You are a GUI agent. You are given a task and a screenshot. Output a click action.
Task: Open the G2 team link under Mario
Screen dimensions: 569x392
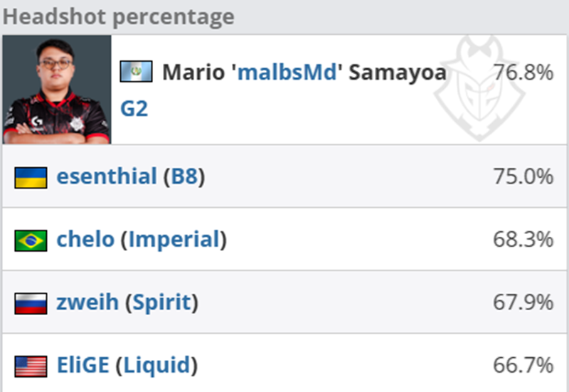click(x=134, y=110)
